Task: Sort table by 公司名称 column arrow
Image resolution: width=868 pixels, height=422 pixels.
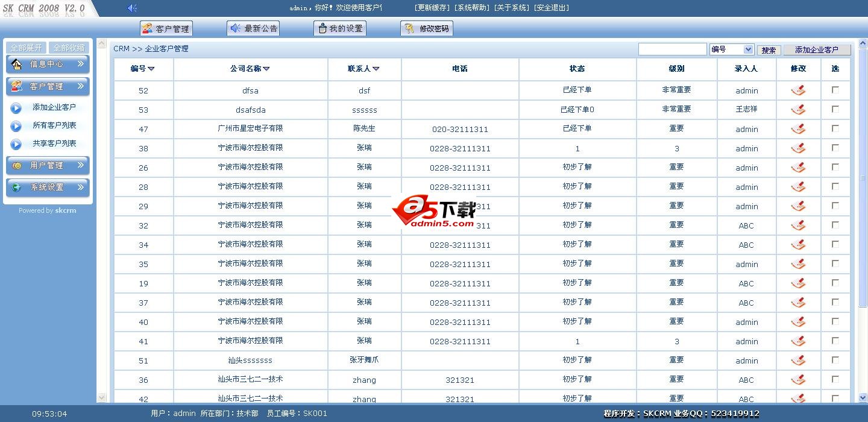Action: [266, 69]
